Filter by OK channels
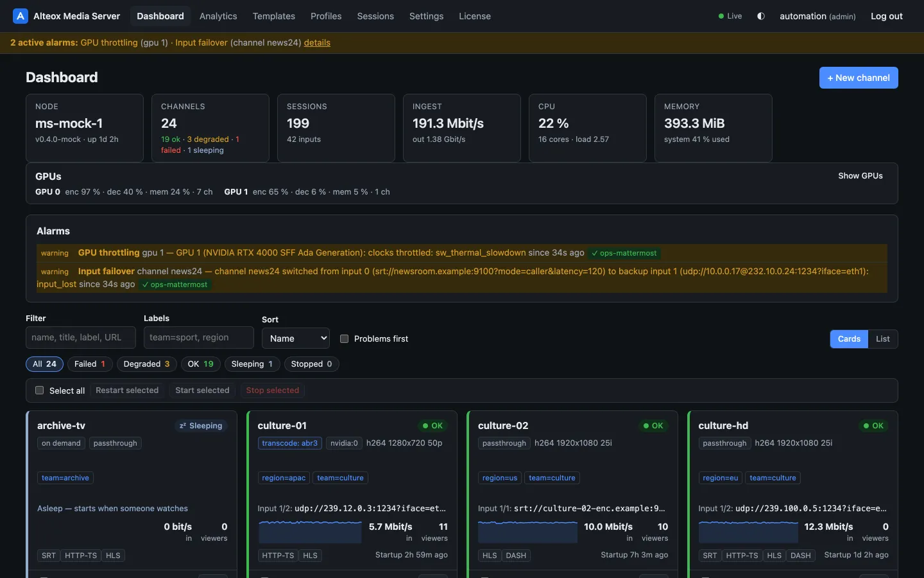924x578 pixels. pyautogui.click(x=201, y=364)
